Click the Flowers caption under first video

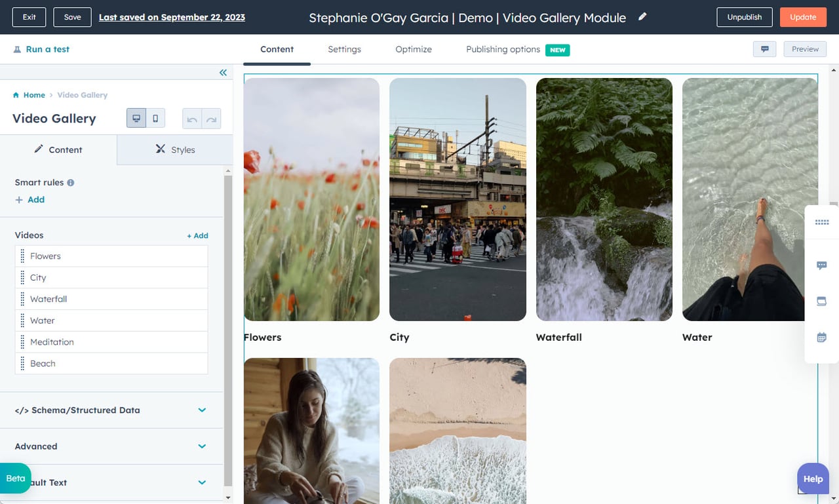pyautogui.click(x=262, y=338)
